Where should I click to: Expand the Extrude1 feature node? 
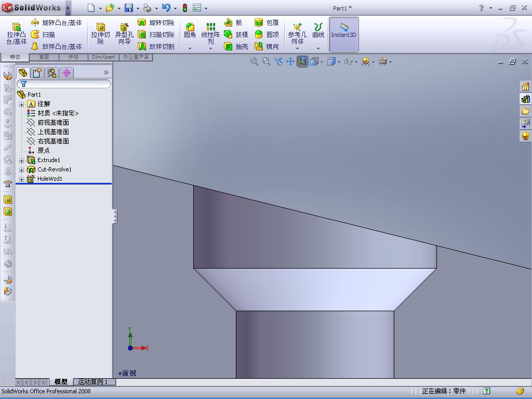(21, 161)
